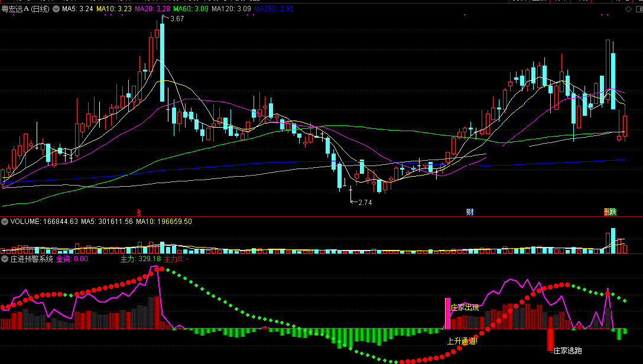The height and width of the screenshot is (364, 643).
Task: Click the volume MA10: 196659.50 label
Action: tap(164, 222)
